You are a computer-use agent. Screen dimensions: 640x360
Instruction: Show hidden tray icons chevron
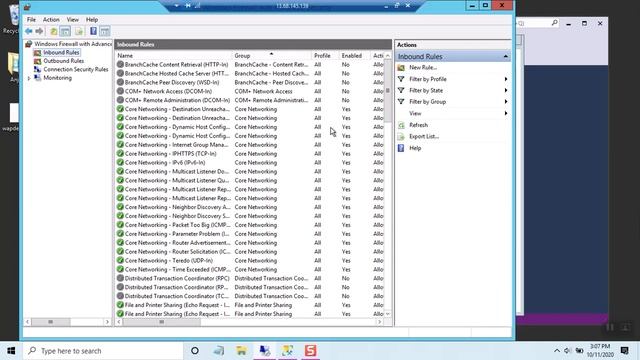click(557, 351)
